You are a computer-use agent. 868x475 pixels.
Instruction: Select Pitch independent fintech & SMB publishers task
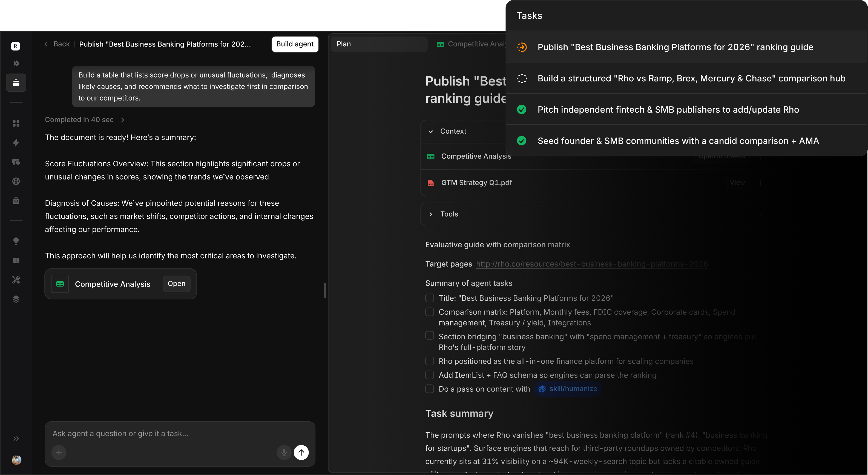pos(687,110)
